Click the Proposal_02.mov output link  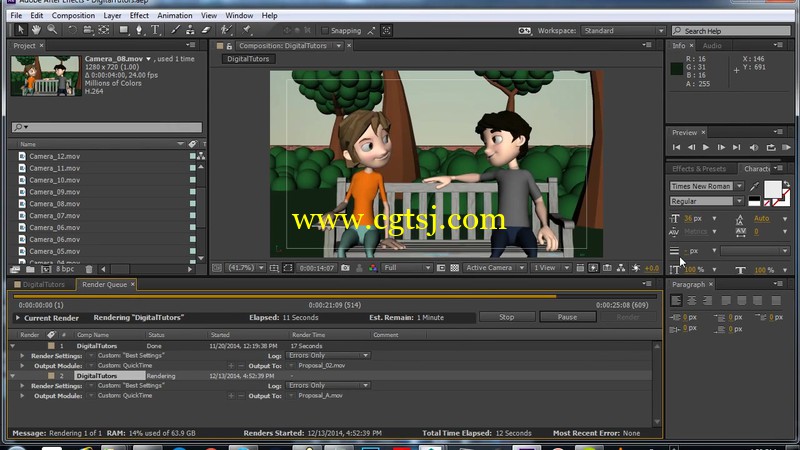[x=321, y=365]
